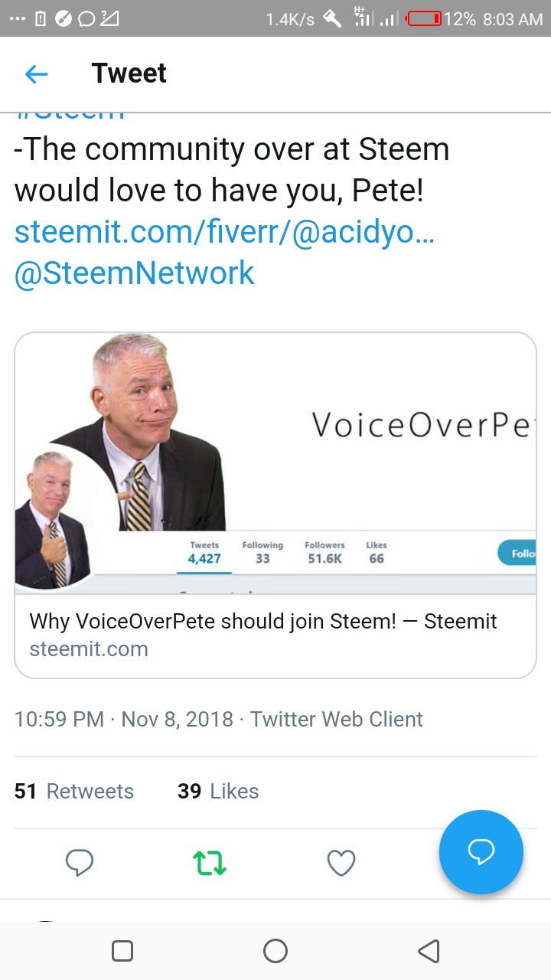Tap the back arrow in the Tweet header
This screenshot has height=980, width=551.
click(36, 74)
